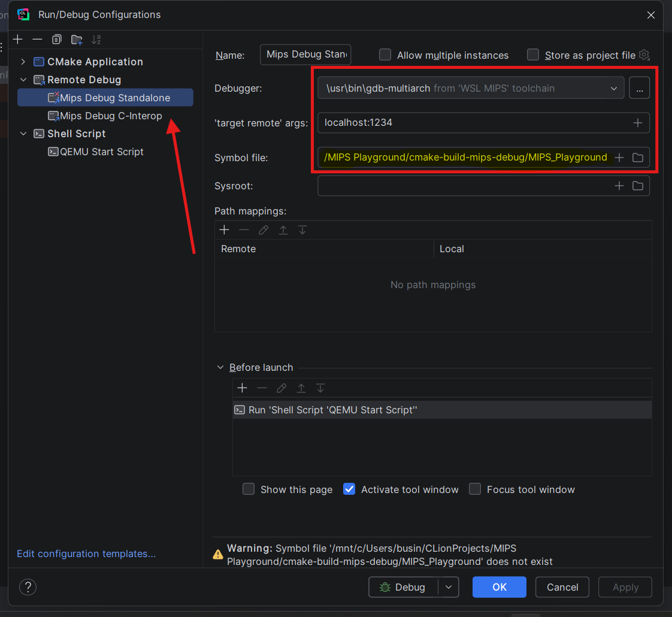Open project file settings gear icon
Image resolution: width=672 pixels, height=617 pixels.
(x=644, y=55)
